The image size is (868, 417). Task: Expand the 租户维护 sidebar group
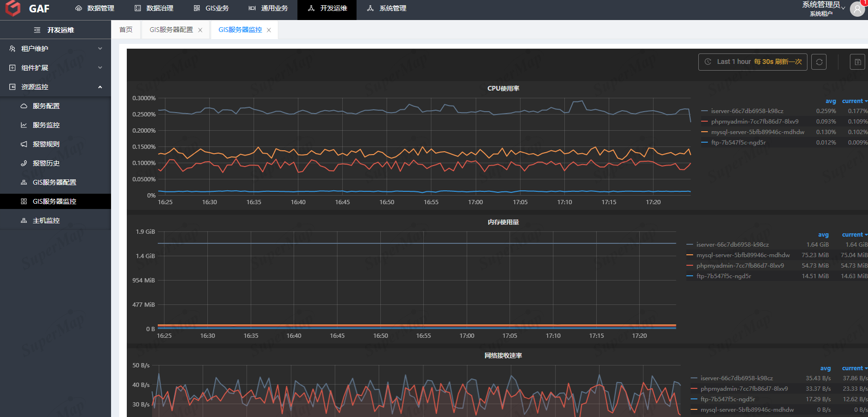(x=55, y=49)
